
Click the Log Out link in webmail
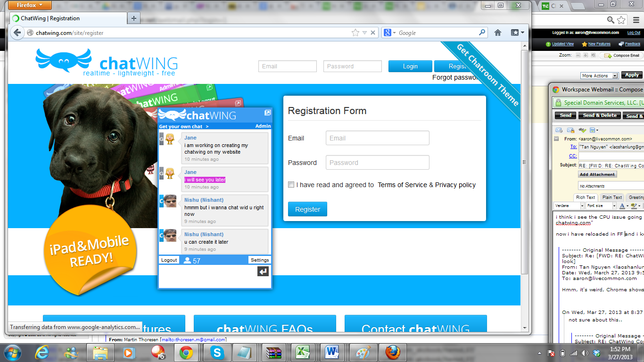click(x=634, y=33)
